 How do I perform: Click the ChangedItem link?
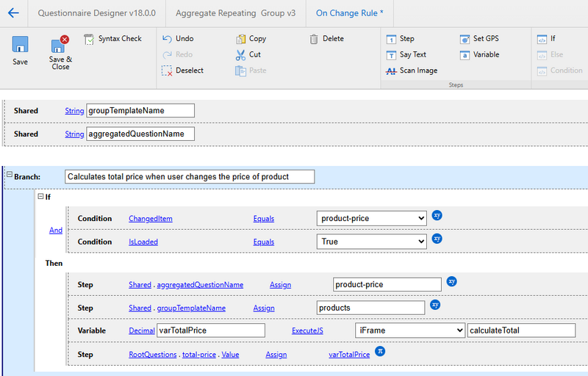(151, 219)
